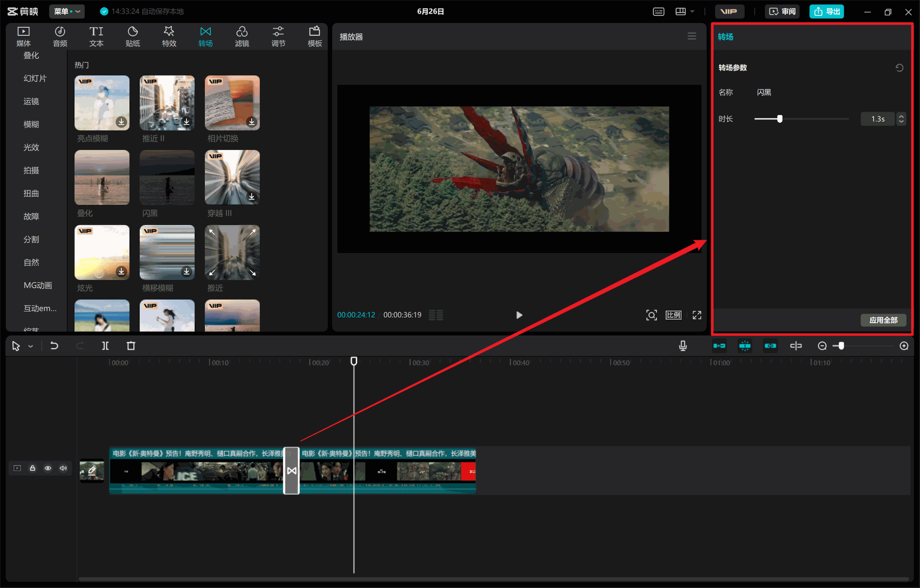Toggle clip linkage

click(x=770, y=346)
